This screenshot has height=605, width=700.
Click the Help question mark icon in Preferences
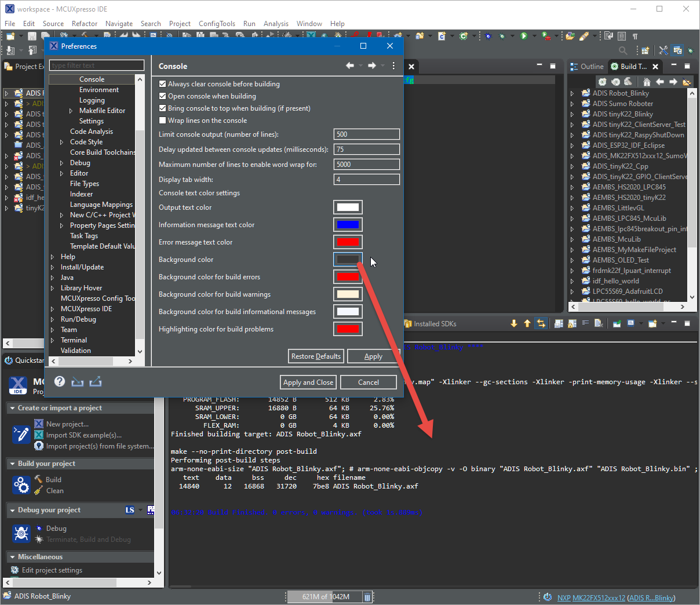60,381
